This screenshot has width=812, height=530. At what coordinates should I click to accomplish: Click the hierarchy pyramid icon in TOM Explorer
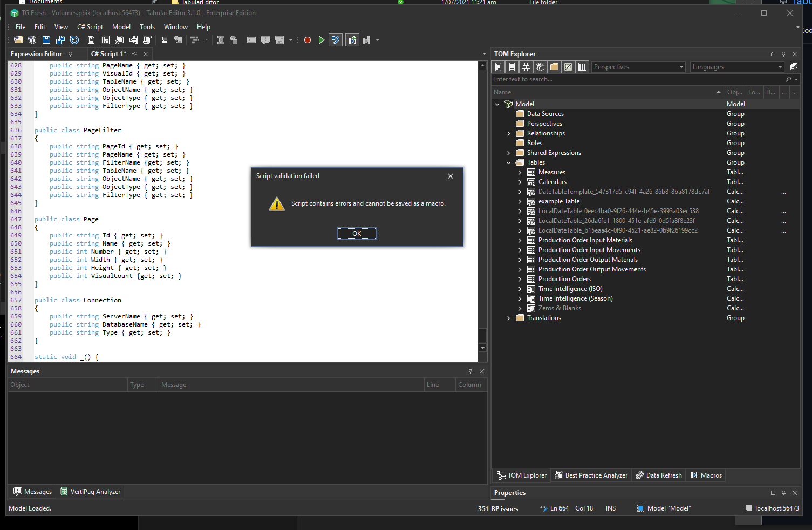pos(526,66)
